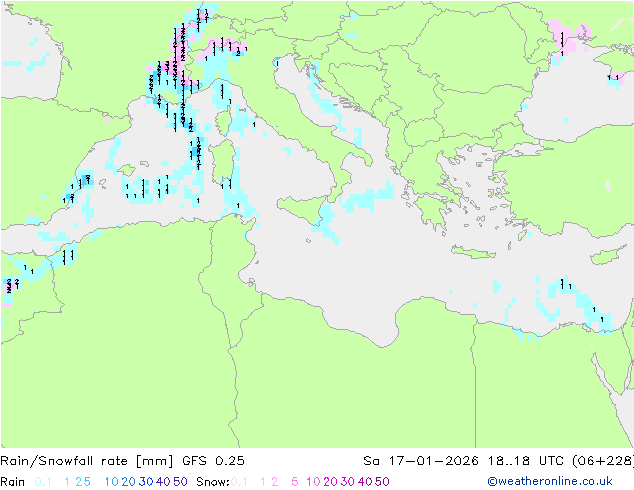This screenshot has height=490, width=634.
Task: Click the "Snow:" legend label
Action: tap(213, 482)
